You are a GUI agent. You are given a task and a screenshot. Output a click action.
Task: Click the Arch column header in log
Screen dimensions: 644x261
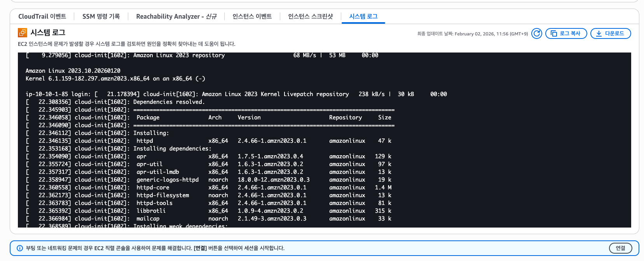215,117
